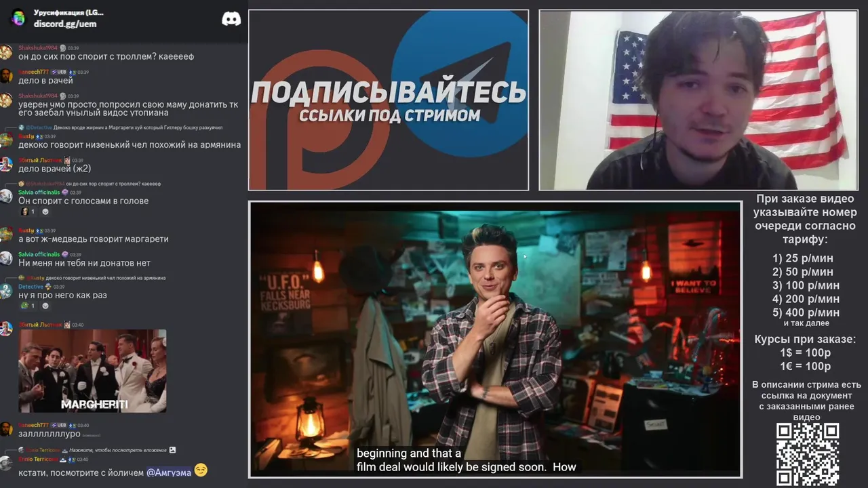
Task: Open Shakshuka1984 username above 'уверен чмо просто'
Action: point(38,96)
